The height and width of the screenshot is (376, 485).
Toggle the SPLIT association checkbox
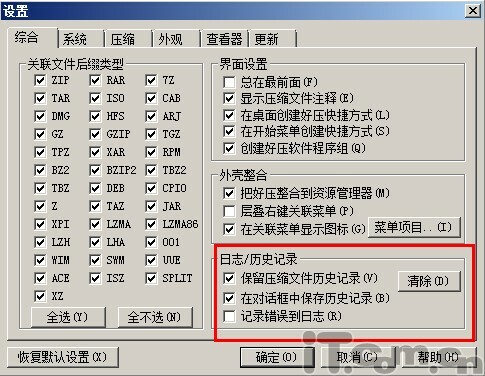151,278
